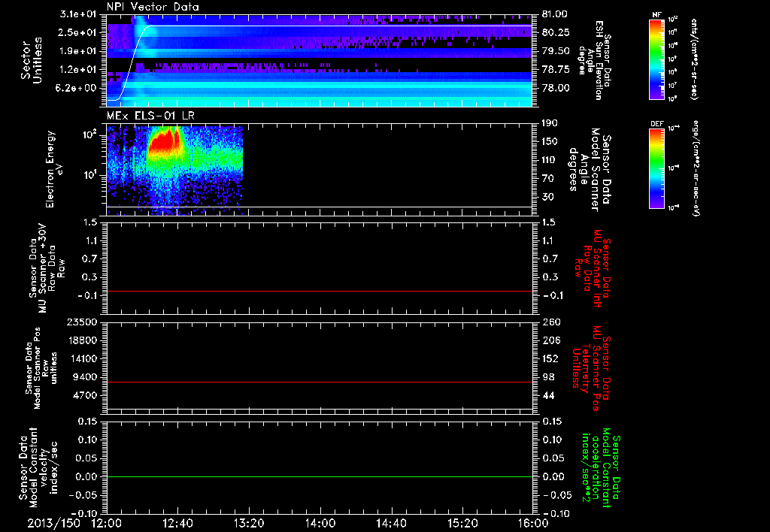This screenshot has width=770, height=532.
Task: Click the 260 telemetry tick label
Action: [550, 322]
